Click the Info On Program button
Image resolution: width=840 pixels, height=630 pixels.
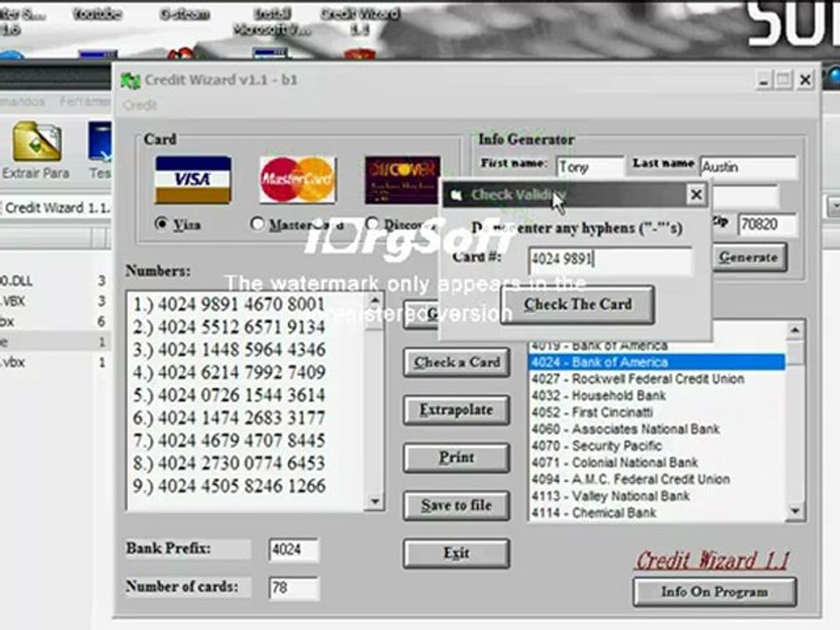click(715, 592)
